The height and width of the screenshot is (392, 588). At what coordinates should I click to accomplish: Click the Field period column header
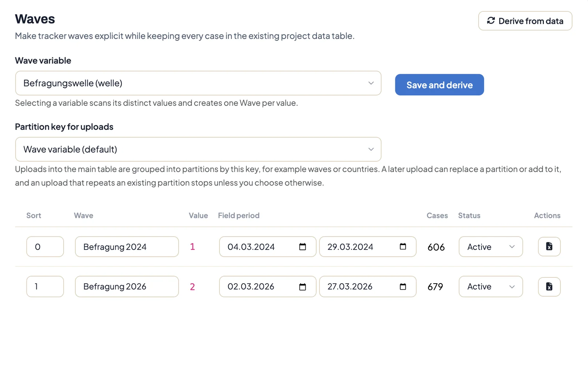coord(239,216)
